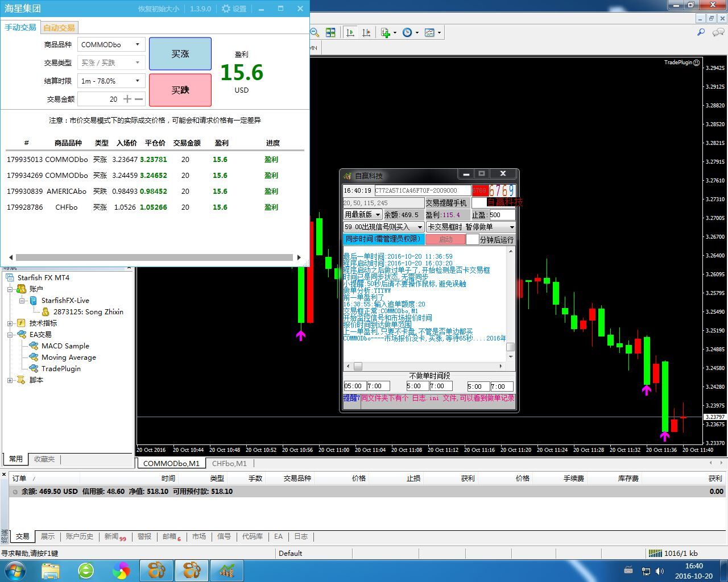The width and height of the screenshot is (728, 582).
Task: Expand the 技术指标 tree node
Action: click(10, 323)
